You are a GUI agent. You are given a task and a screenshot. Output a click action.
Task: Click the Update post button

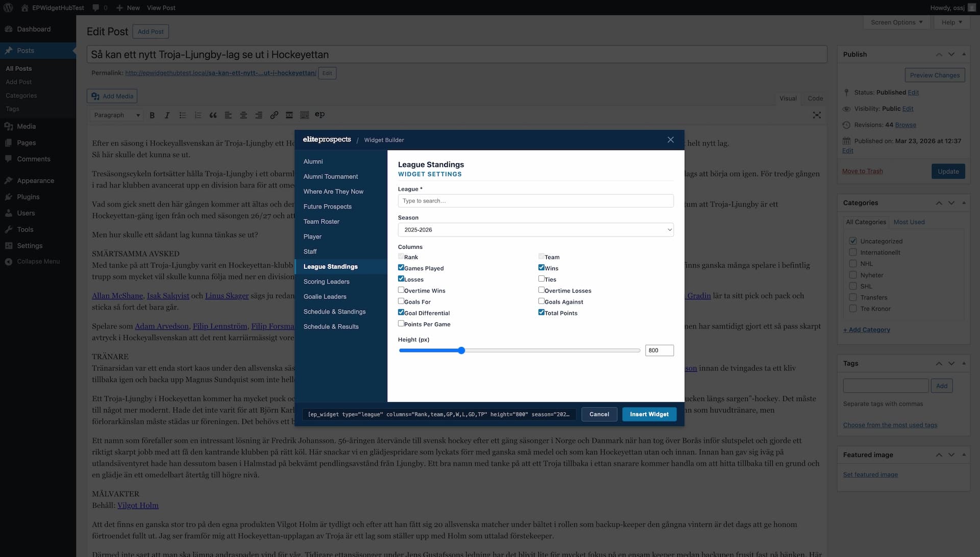coord(948,171)
